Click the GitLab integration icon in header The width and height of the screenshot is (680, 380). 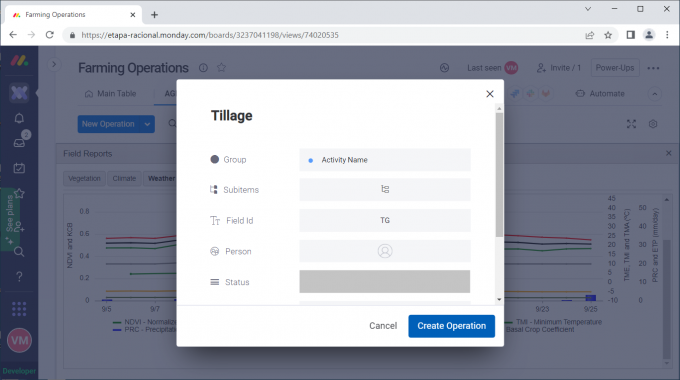[546, 93]
